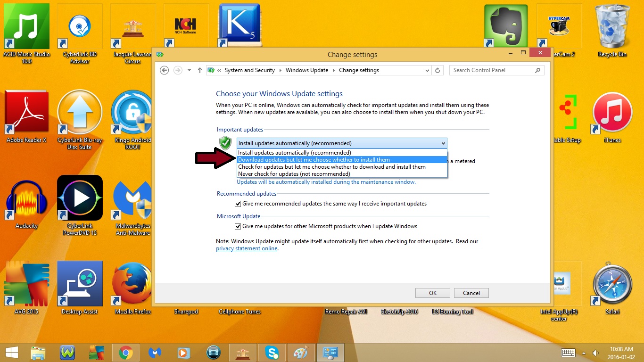Open Skype from the taskbar
This screenshot has height=362, width=644.
[x=272, y=352]
